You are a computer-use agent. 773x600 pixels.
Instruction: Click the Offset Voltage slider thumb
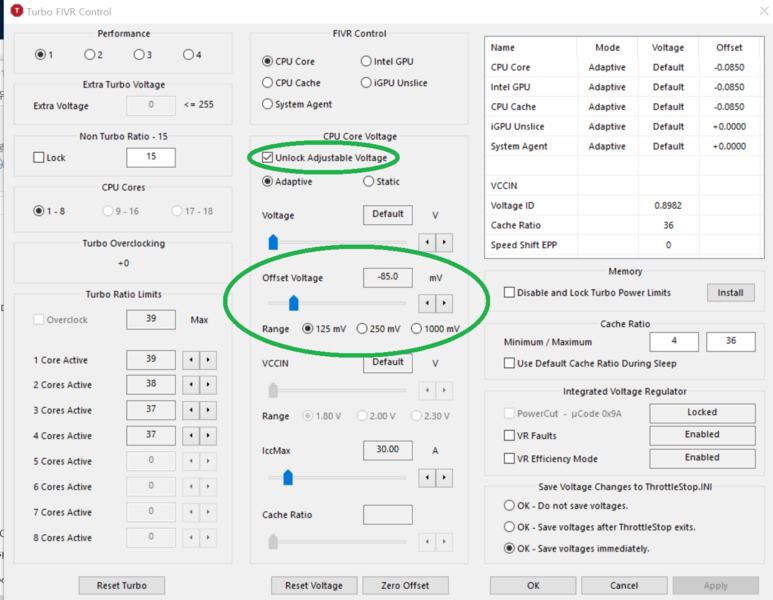point(294,303)
